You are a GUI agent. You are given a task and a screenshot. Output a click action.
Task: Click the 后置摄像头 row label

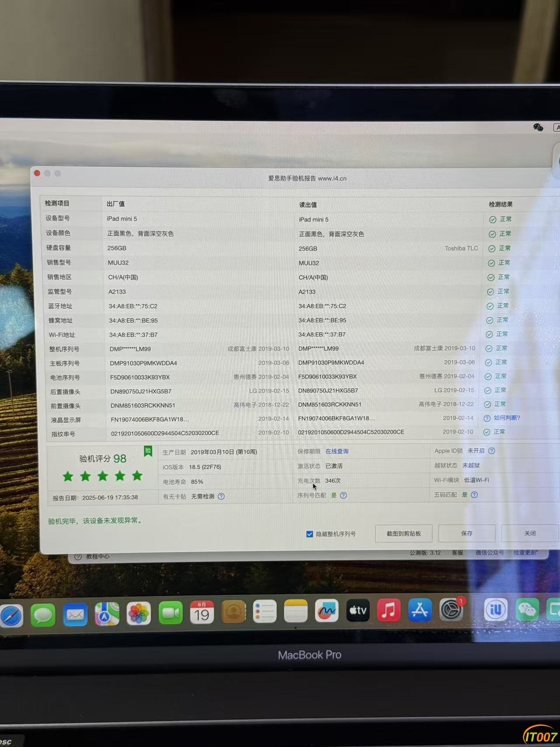[x=66, y=392]
